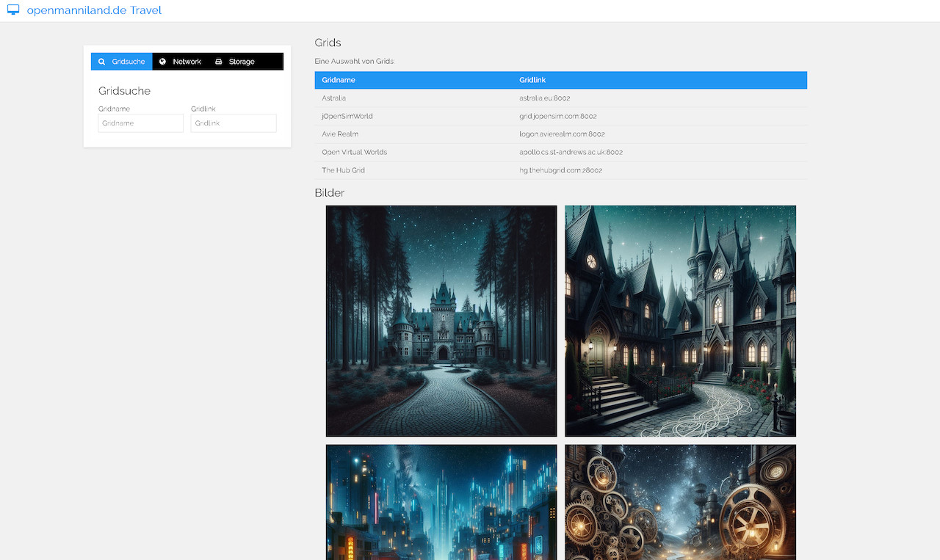The image size is (940, 560).
Task: Open the forest castle image
Action: (441, 321)
